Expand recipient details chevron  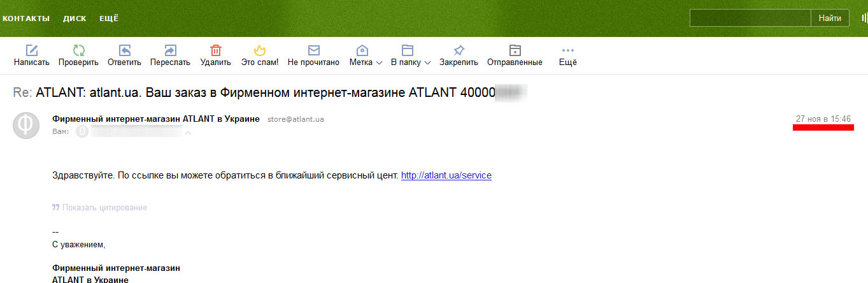point(188,132)
